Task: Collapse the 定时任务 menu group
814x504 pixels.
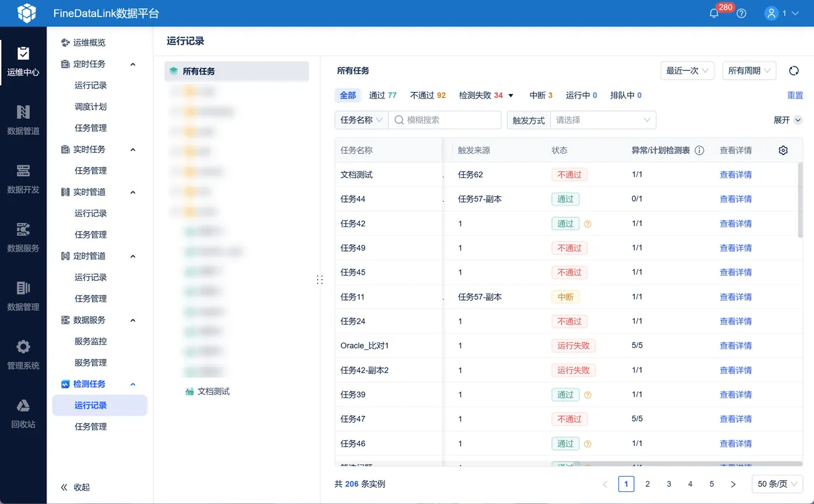Action: [133, 64]
